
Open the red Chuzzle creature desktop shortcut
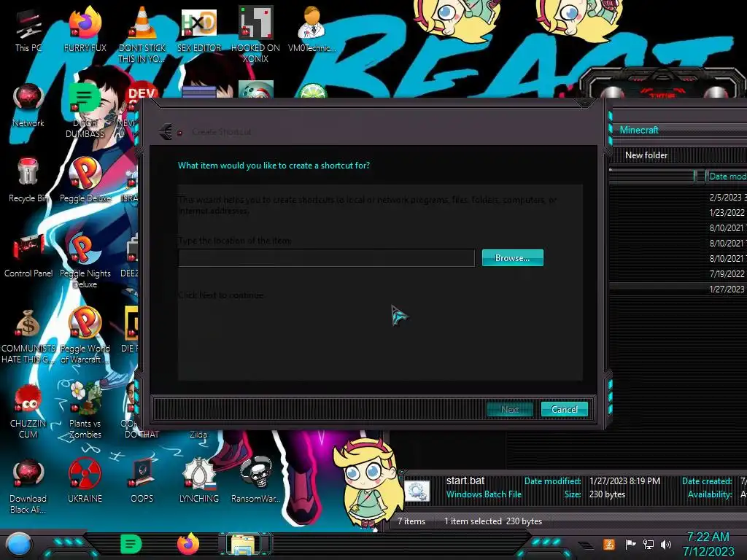pos(28,411)
